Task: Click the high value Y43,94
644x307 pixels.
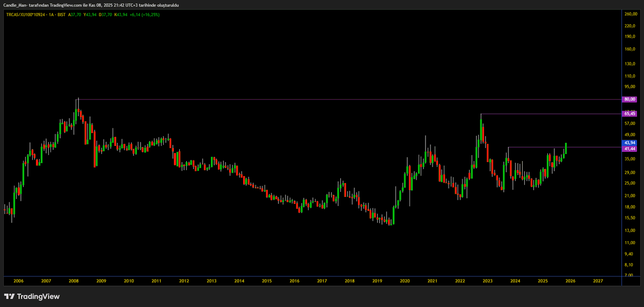Action: [x=89, y=14]
